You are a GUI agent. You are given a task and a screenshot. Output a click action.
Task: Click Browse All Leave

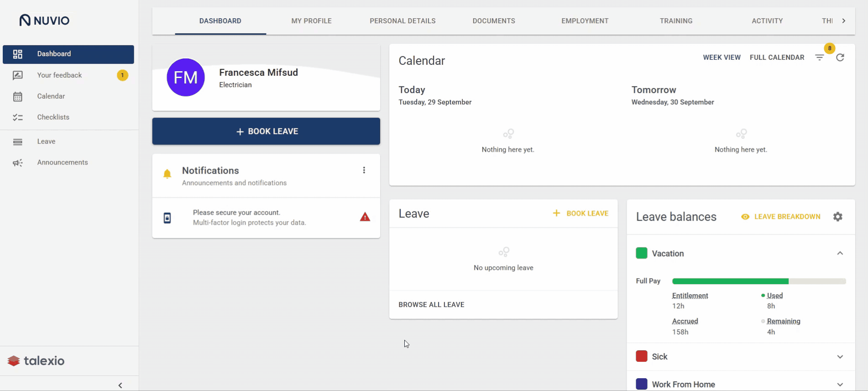point(431,305)
